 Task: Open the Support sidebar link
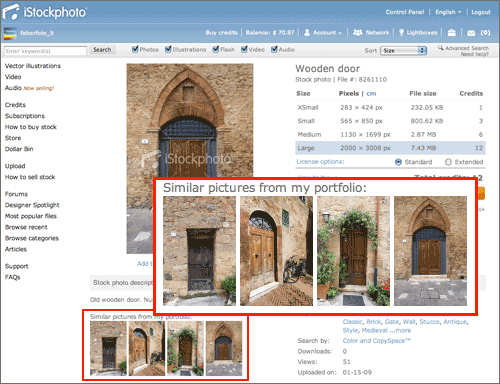pyautogui.click(x=17, y=266)
